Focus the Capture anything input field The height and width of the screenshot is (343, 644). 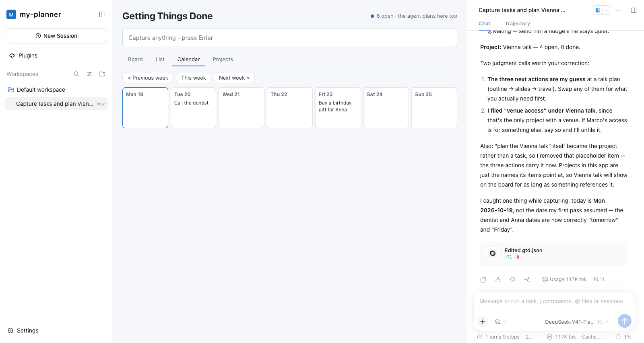(x=290, y=38)
